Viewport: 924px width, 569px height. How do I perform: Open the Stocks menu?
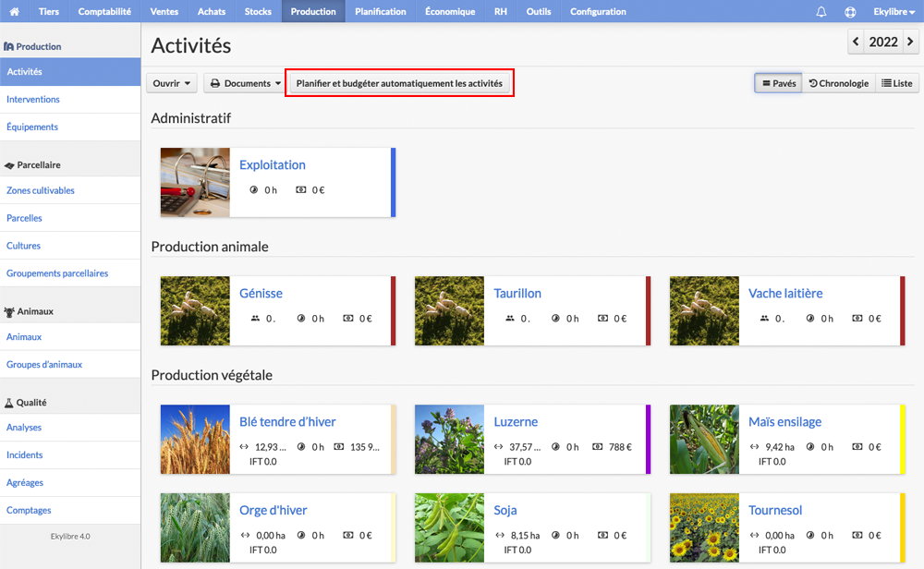(x=258, y=11)
